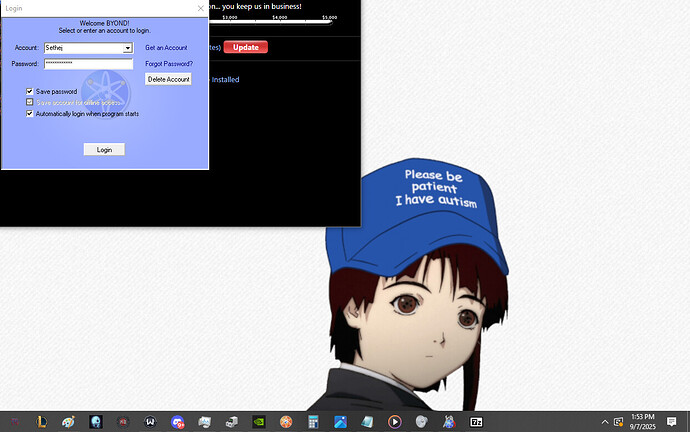This screenshot has height=432, width=690.
Task: Click the Password input field
Action: click(88, 64)
